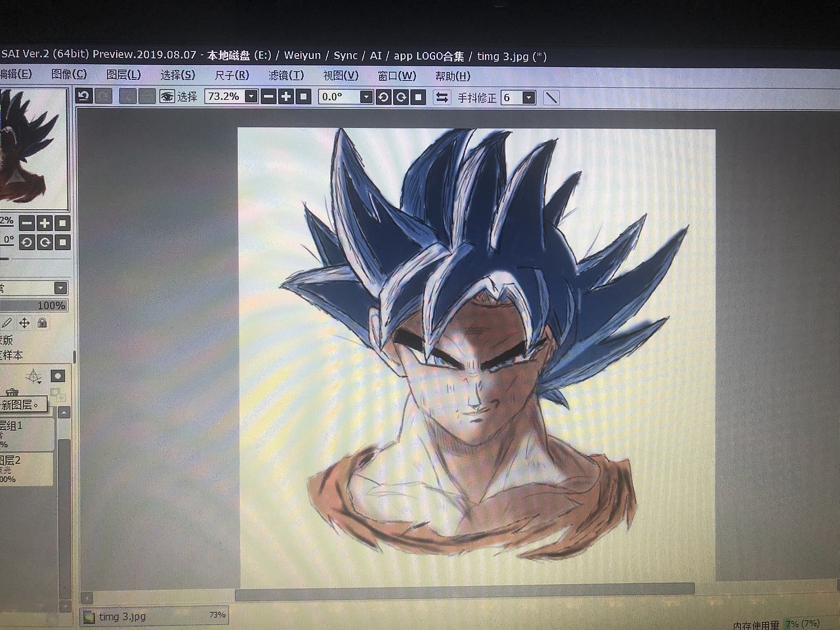
Task: Click the 73.2% zoom value field
Action: 224,96
